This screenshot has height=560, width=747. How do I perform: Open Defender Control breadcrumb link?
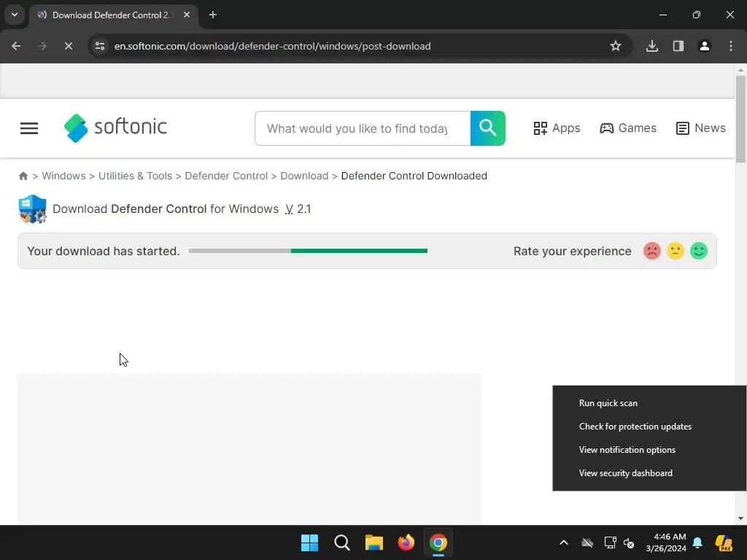[226, 176]
